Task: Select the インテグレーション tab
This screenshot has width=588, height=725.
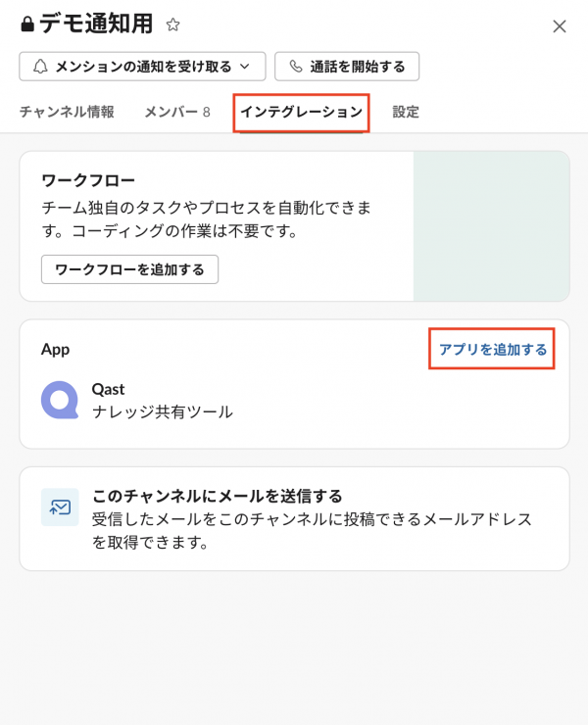Action: 301,112
